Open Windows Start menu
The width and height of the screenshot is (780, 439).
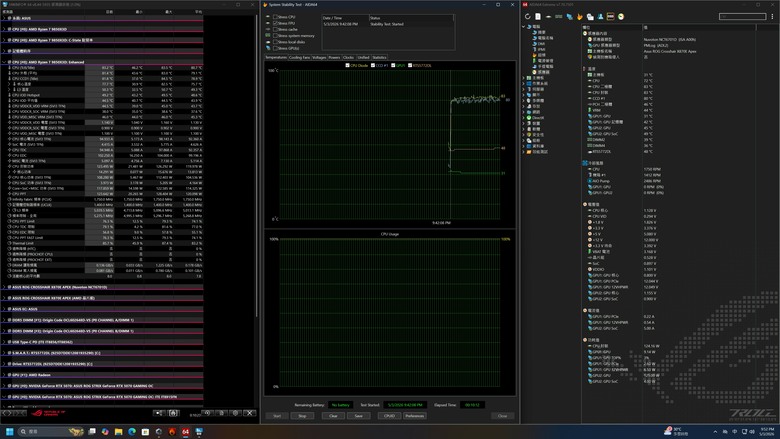click(x=9, y=431)
